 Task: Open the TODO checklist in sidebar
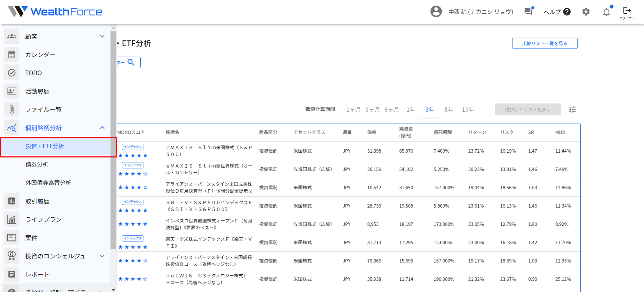[33, 73]
